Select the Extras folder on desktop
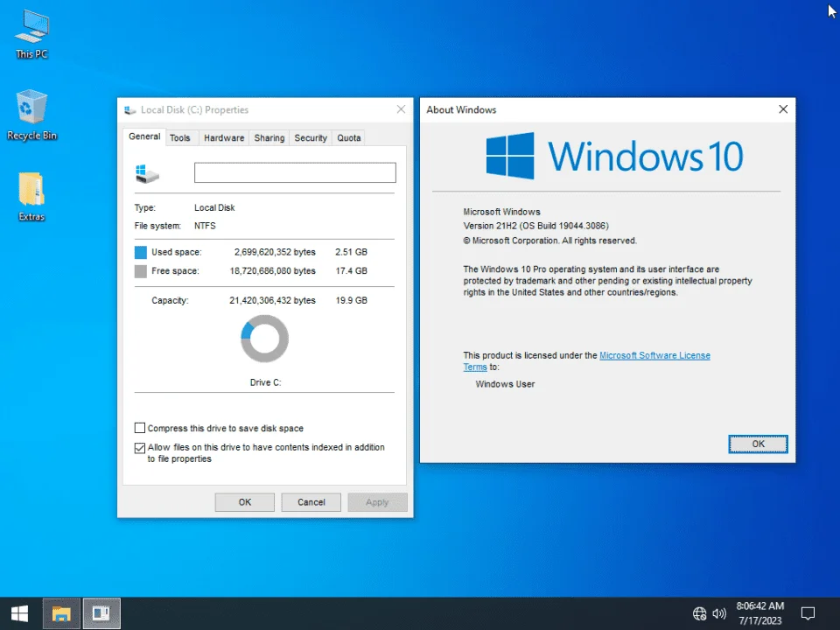Image resolution: width=840 pixels, height=630 pixels. point(31,197)
